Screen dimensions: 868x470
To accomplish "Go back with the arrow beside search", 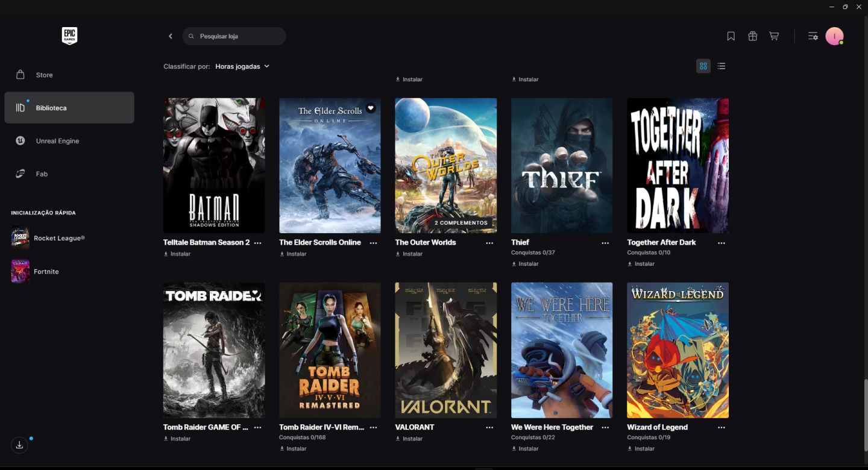I will [171, 36].
